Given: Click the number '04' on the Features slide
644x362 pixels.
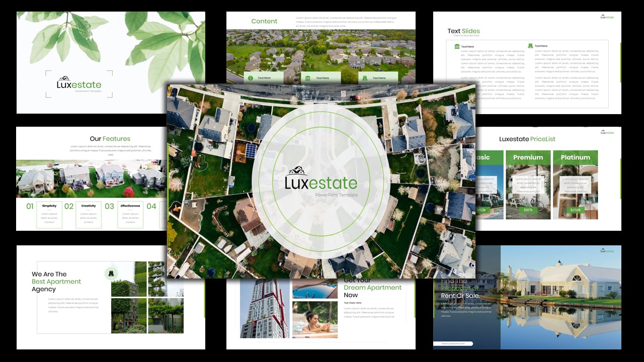Looking at the screenshot, I should 151,206.
